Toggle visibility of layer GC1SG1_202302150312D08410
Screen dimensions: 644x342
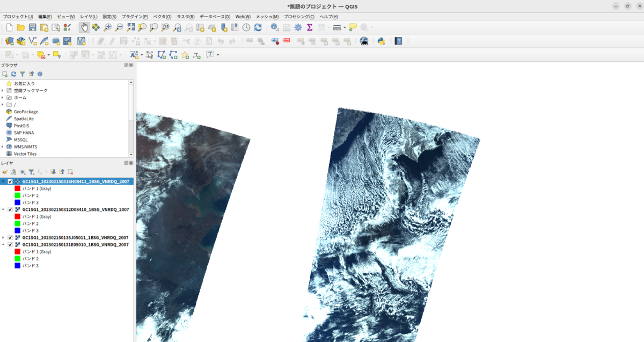tap(10, 209)
